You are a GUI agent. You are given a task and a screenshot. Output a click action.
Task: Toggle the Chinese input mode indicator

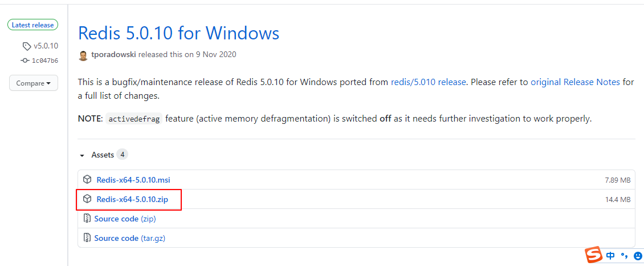click(x=610, y=256)
